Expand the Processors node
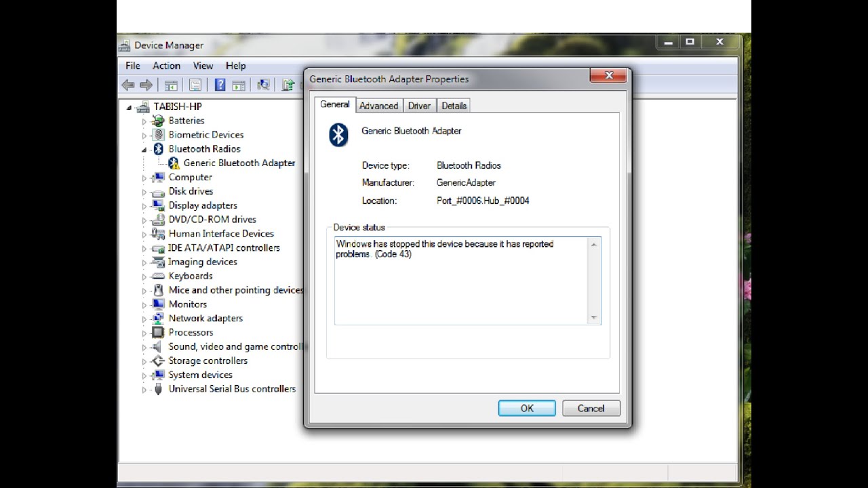 point(144,333)
